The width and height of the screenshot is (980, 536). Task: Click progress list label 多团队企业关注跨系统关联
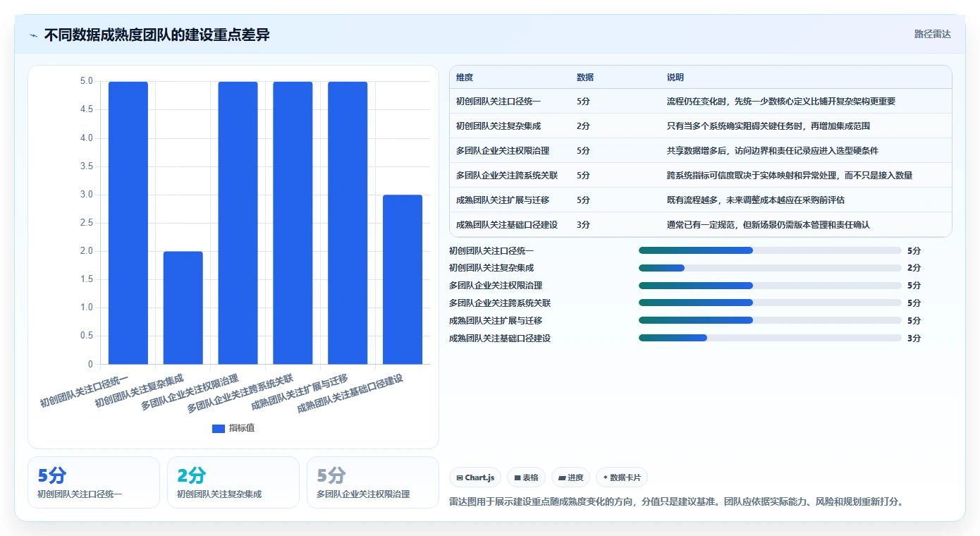pyautogui.click(x=500, y=303)
